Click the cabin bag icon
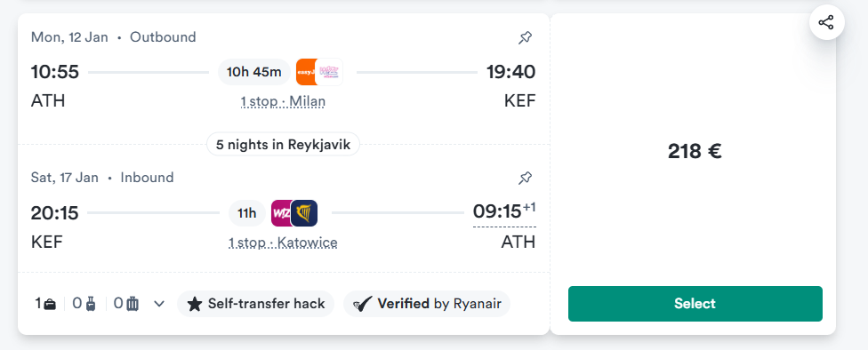Screen dimensions: 868x350 (x=91, y=304)
